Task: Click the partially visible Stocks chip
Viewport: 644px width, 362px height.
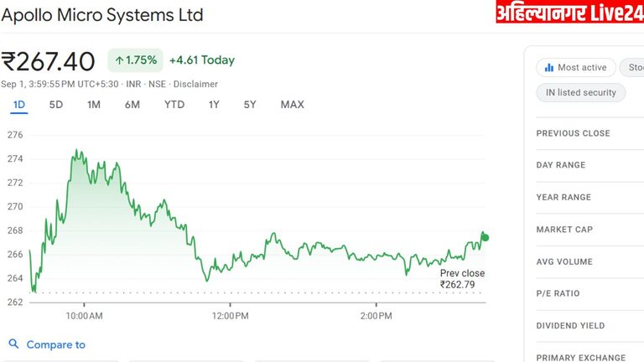Action: pyautogui.click(x=635, y=68)
